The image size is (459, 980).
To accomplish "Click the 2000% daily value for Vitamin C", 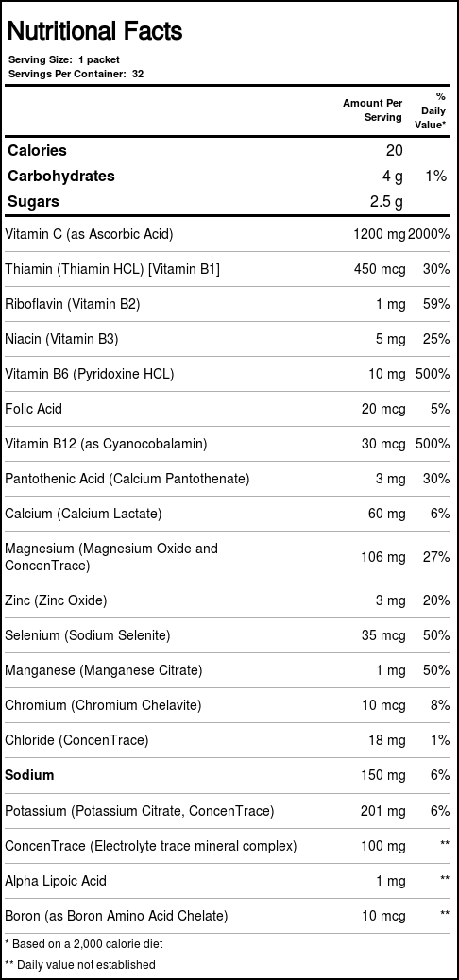I will click(x=429, y=234).
